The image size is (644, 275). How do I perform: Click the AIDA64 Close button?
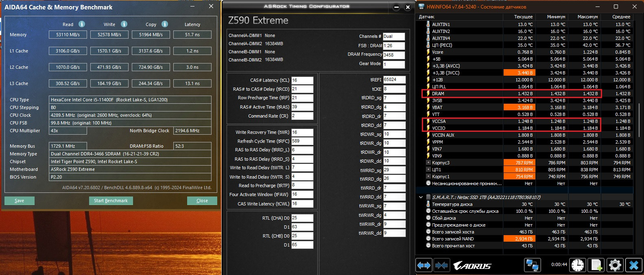(202, 201)
